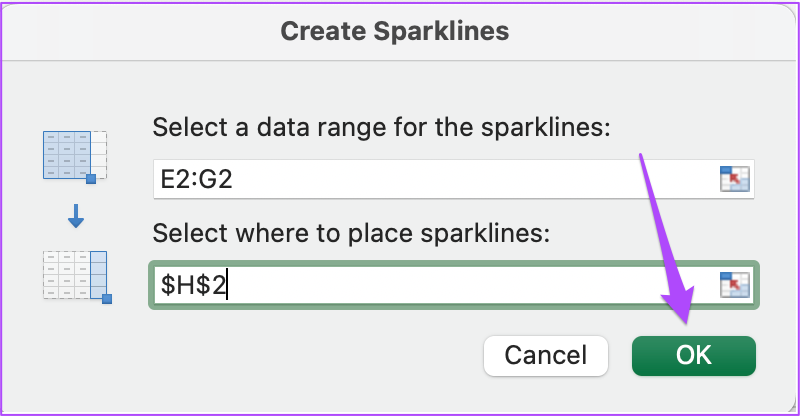Image resolution: width=800 pixels, height=416 pixels.
Task: Focus the data range input field
Action: point(453,179)
